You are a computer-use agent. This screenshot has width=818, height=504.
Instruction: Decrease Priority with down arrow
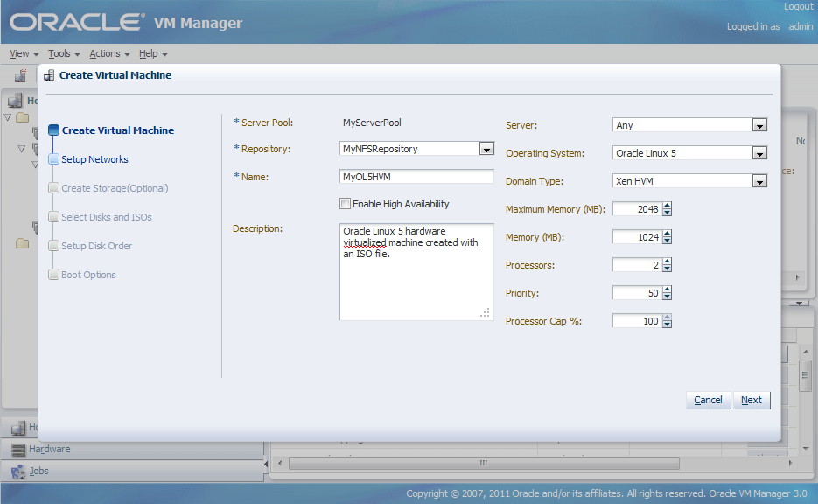668,297
